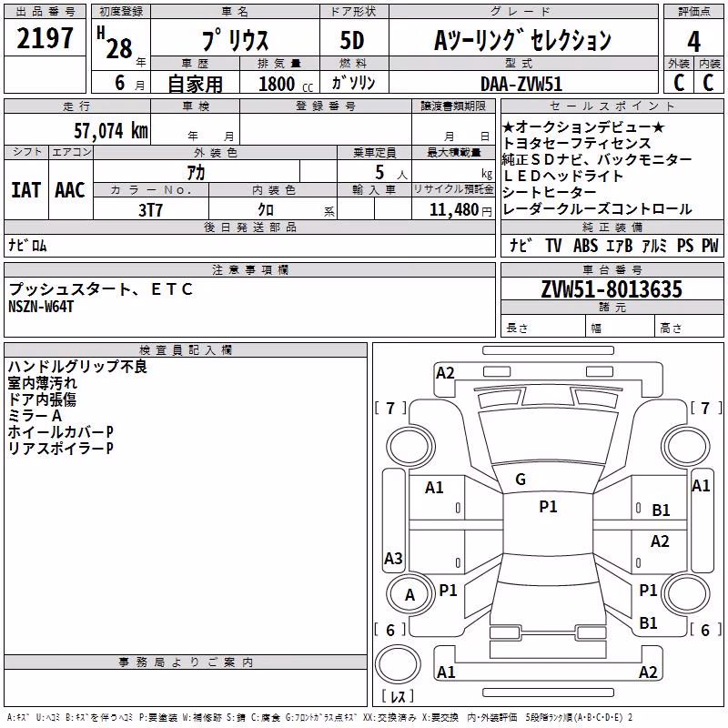728x728 pixels.
Task: Click the later-shipped part "ナビロム"
Action: click(x=28, y=245)
